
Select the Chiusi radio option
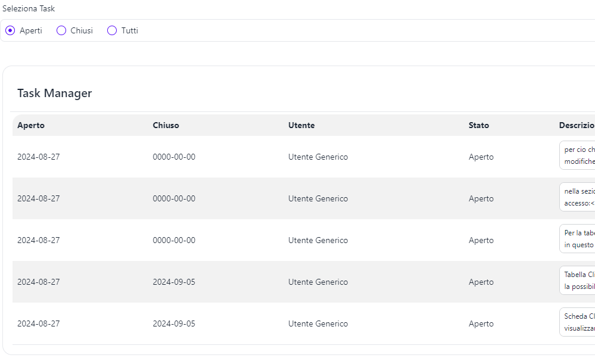[61, 30]
